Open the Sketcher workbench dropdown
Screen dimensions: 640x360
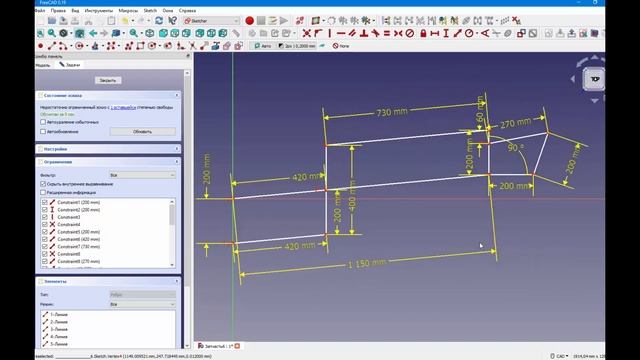(x=211, y=20)
